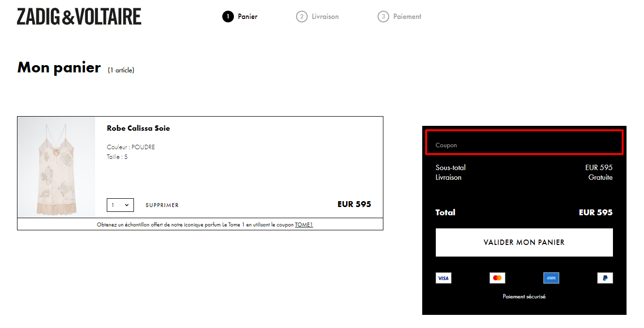Click Valider mon panier button
Image resolution: width=644 pixels, height=328 pixels.
(524, 242)
